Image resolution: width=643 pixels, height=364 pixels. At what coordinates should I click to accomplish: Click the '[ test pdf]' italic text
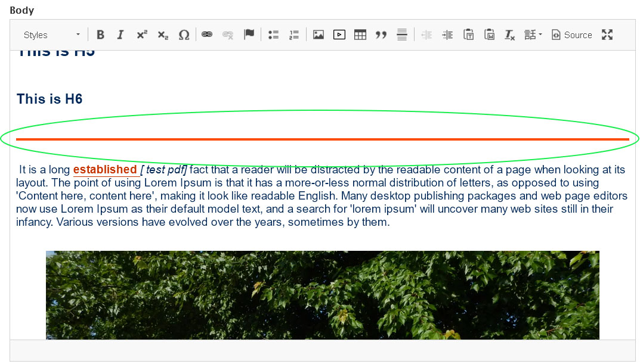163,170
